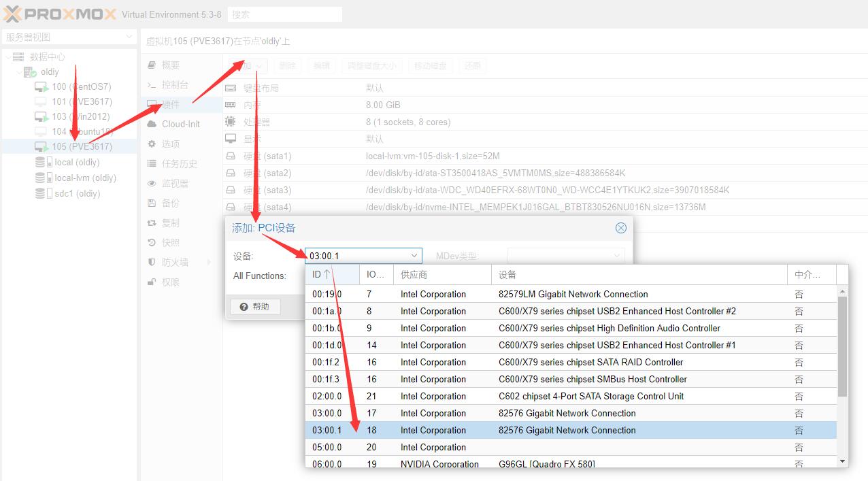
Task: Click the device list vertical scrollbar thumb
Action: point(843,347)
